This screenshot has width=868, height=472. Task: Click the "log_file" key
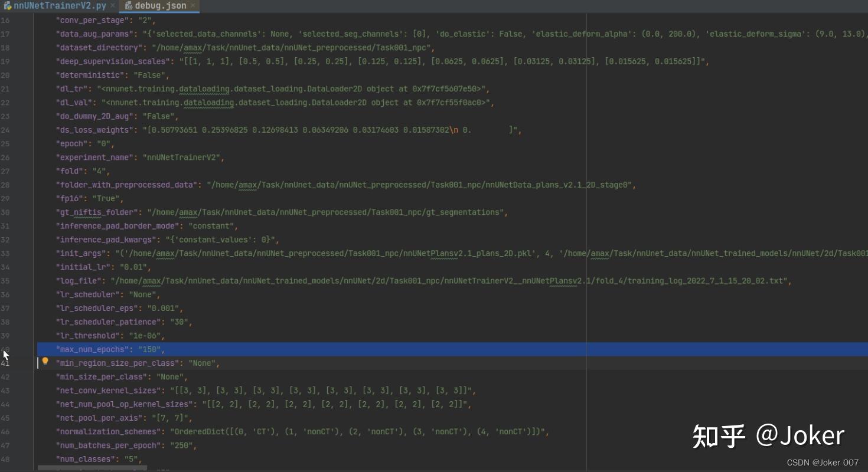[79, 281]
